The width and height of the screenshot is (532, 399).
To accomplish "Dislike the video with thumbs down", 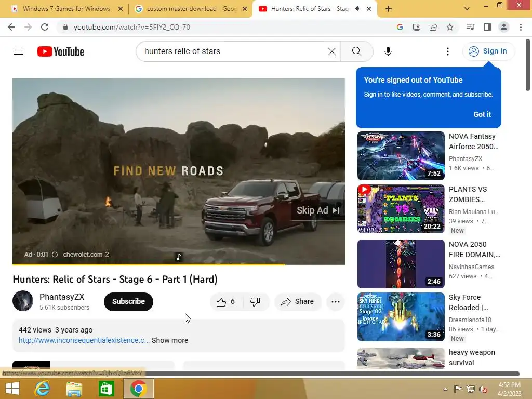I will 255,302.
